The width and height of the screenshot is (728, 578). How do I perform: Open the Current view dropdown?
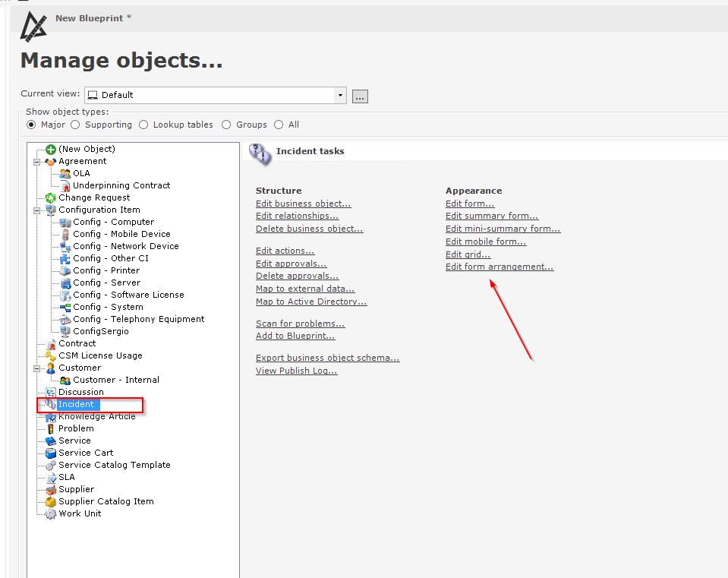[x=339, y=95]
